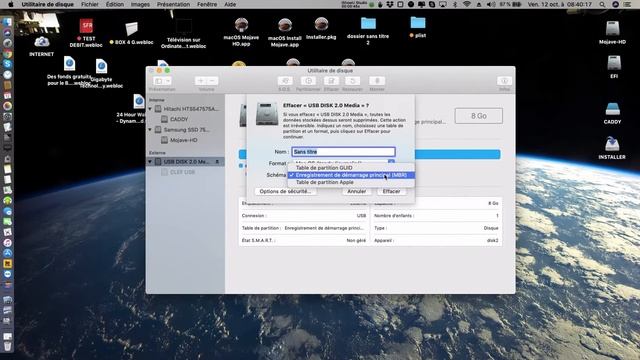Screen dimensions: 640x360
Task: Open the Aide menu
Action: [x=230, y=4]
